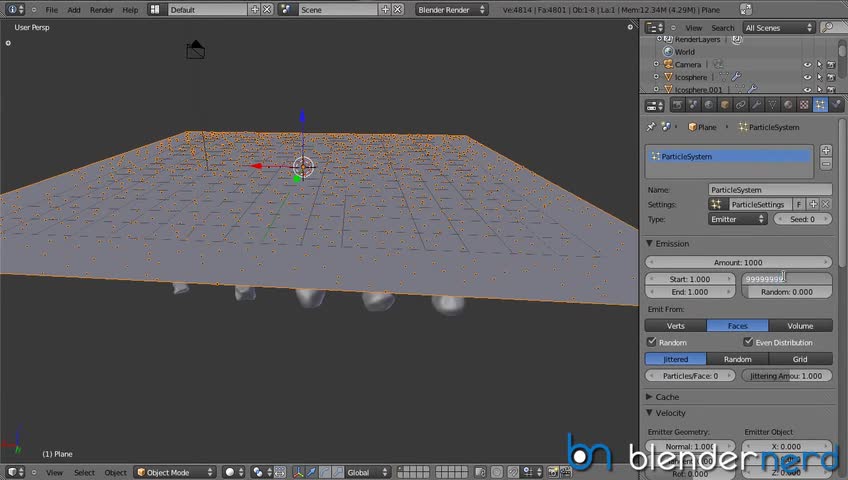Open the Object Data tab (triangle icon)
This screenshot has height=480, width=848.
pyautogui.click(x=772, y=105)
